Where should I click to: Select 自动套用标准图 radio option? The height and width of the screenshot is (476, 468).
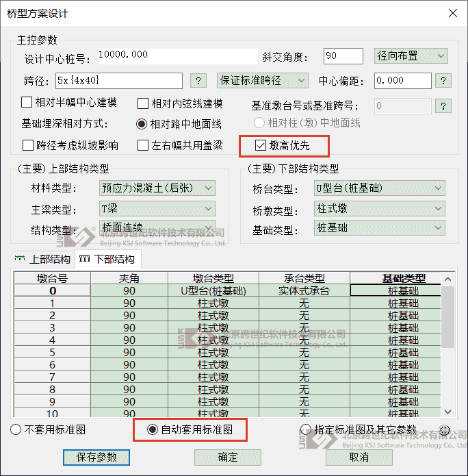153,429
